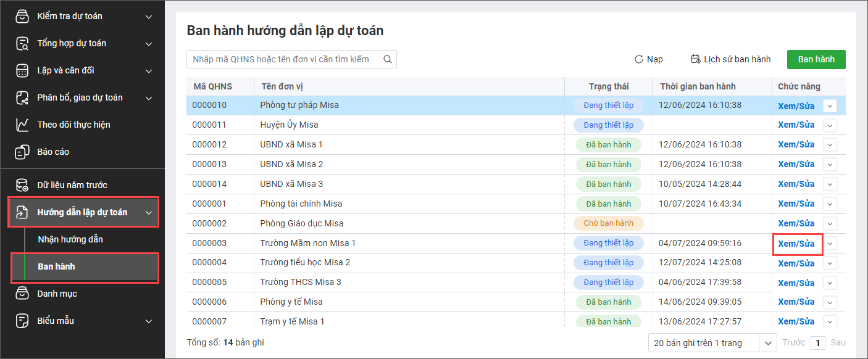868x359 pixels.
Task: Click the Danh mục sidebar icon
Action: point(22,294)
